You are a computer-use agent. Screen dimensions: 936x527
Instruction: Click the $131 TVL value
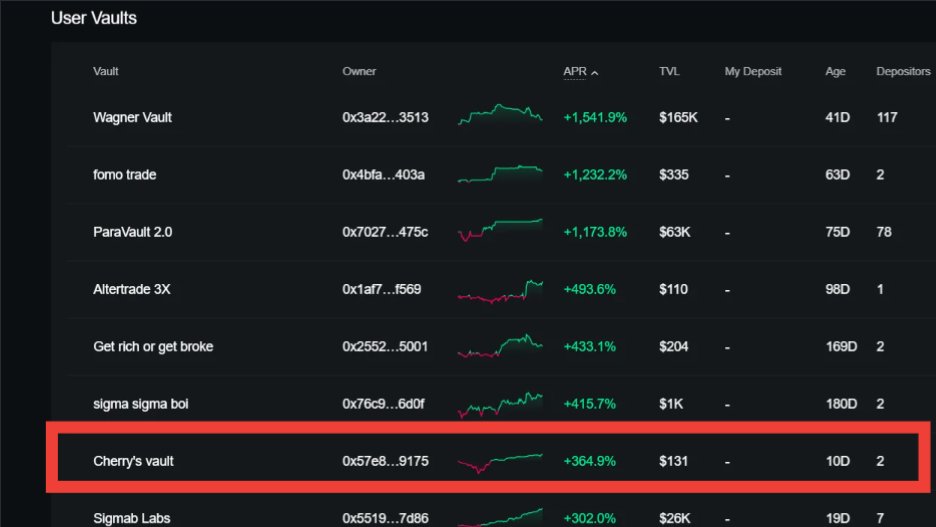(673, 461)
